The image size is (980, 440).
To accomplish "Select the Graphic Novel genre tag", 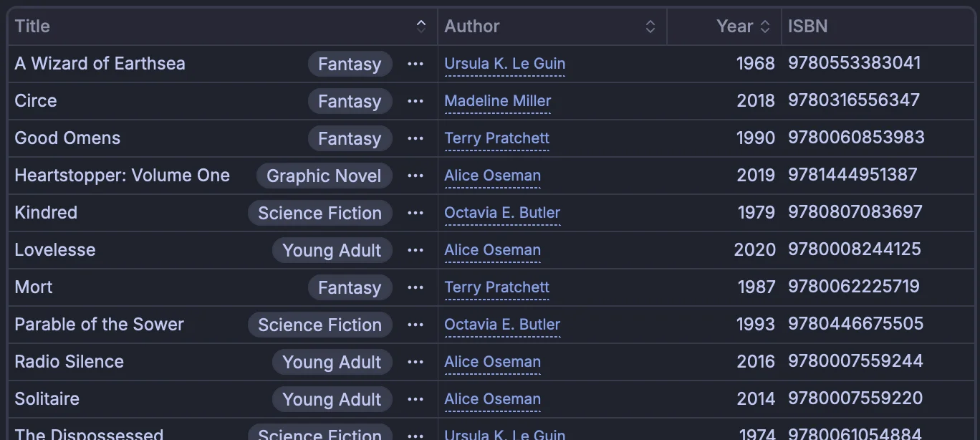I will [x=324, y=176].
